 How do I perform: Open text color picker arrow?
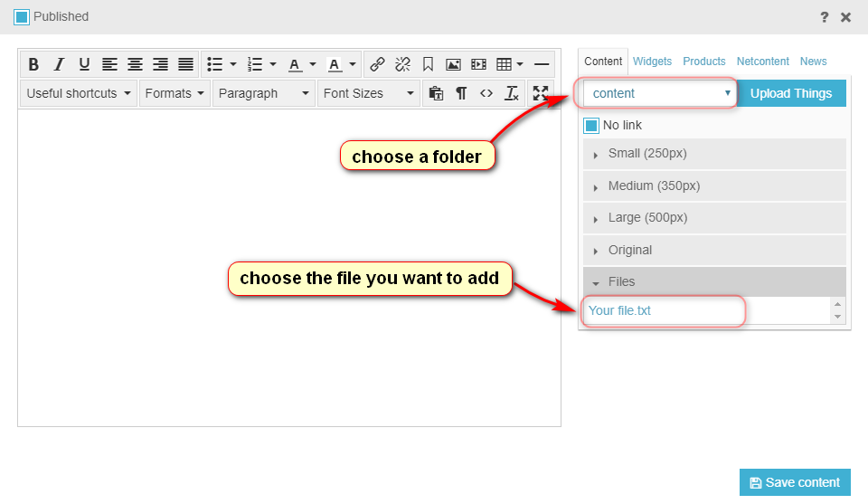[x=313, y=64]
